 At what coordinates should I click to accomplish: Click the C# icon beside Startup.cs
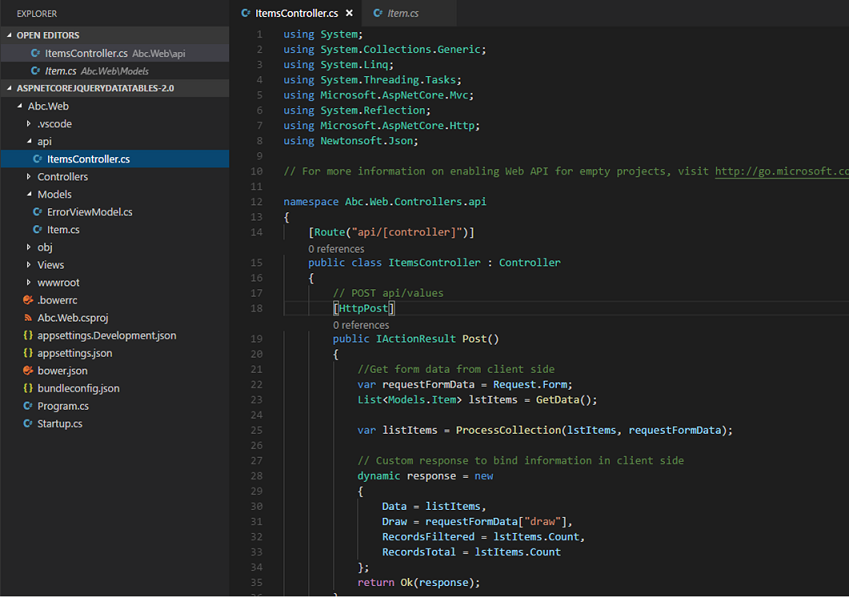[28, 424]
